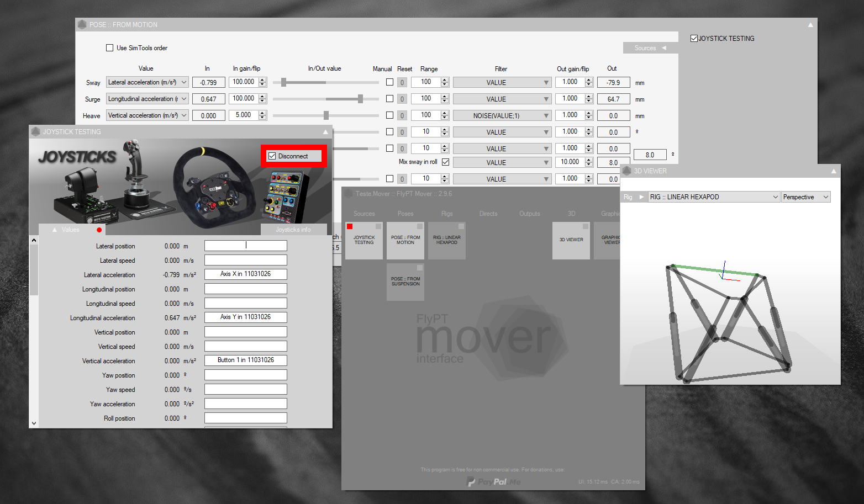The height and width of the screenshot is (504, 864).
Task: Toggle the Disconnect checkbox
Action: (x=272, y=156)
